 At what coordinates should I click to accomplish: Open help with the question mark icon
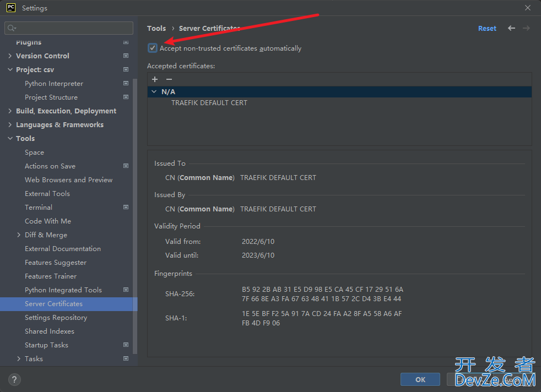click(14, 379)
